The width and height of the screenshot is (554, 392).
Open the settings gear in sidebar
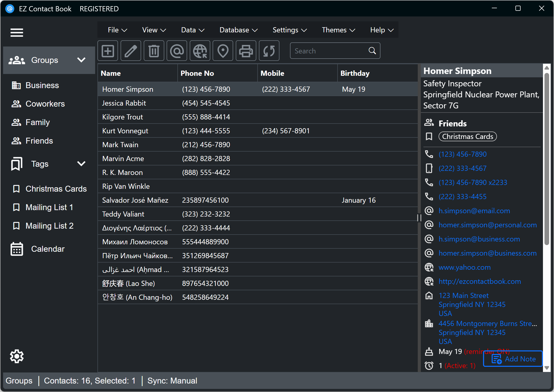point(17,356)
